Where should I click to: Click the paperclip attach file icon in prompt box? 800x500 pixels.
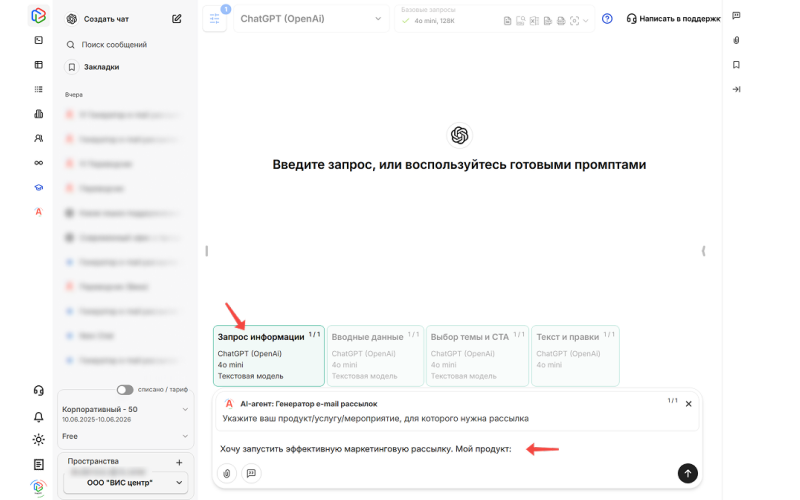pos(227,473)
